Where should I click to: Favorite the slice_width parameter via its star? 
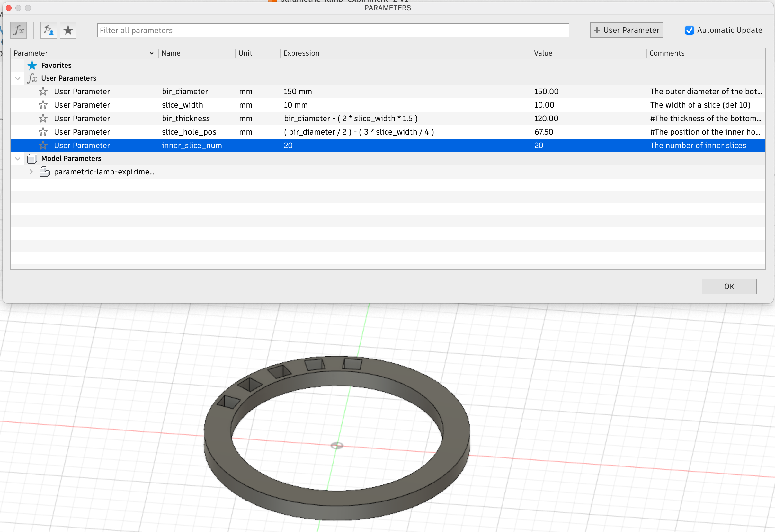coord(43,105)
